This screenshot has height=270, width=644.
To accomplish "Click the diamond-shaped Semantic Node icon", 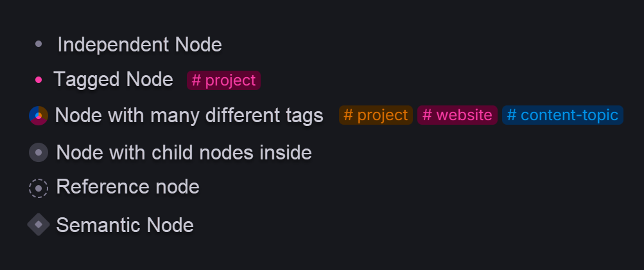I will pyautogui.click(x=39, y=224).
